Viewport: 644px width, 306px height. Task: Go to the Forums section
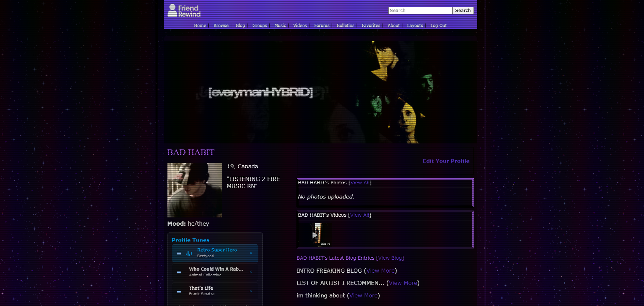pos(322,26)
